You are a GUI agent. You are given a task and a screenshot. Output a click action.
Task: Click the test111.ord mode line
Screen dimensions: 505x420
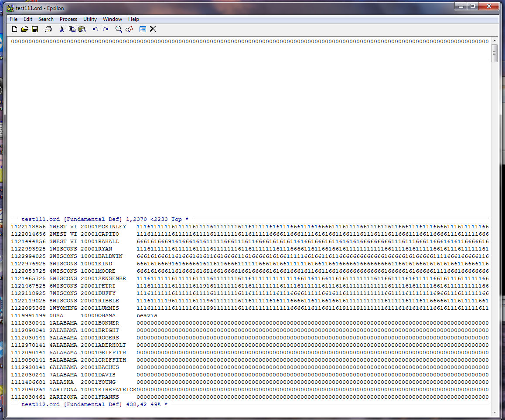pos(105,219)
